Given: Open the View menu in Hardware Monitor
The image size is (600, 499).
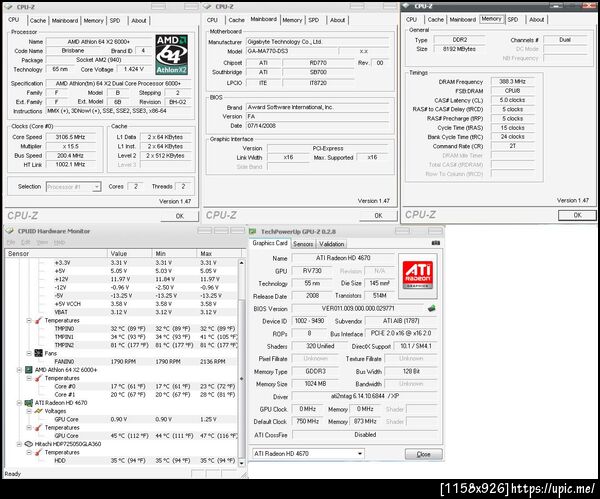Looking at the screenshot, I should [x=42, y=242].
